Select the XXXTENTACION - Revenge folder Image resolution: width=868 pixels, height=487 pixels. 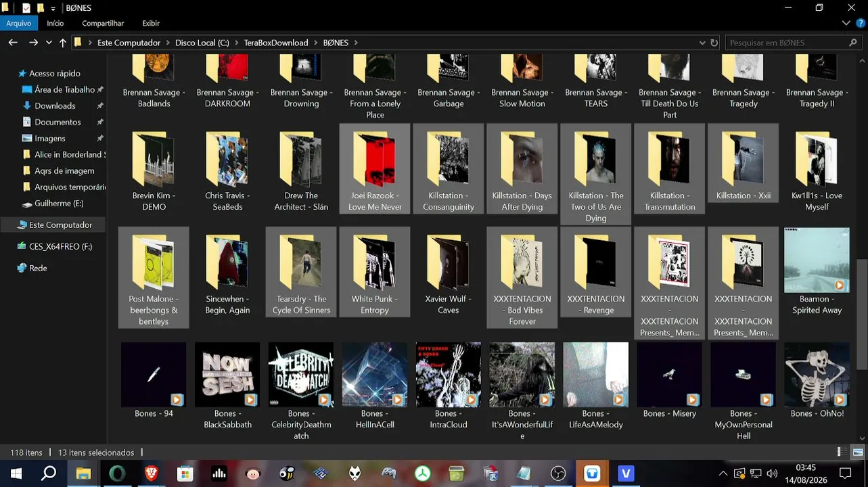(x=596, y=272)
